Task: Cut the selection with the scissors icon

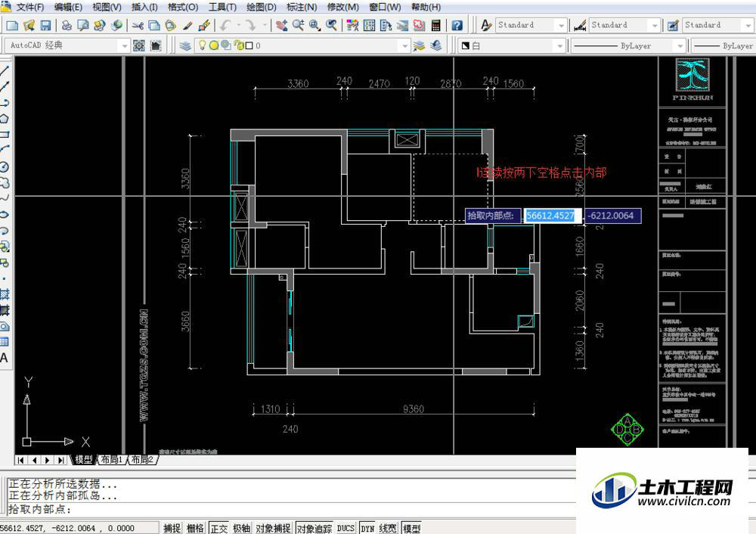Action: [138, 25]
